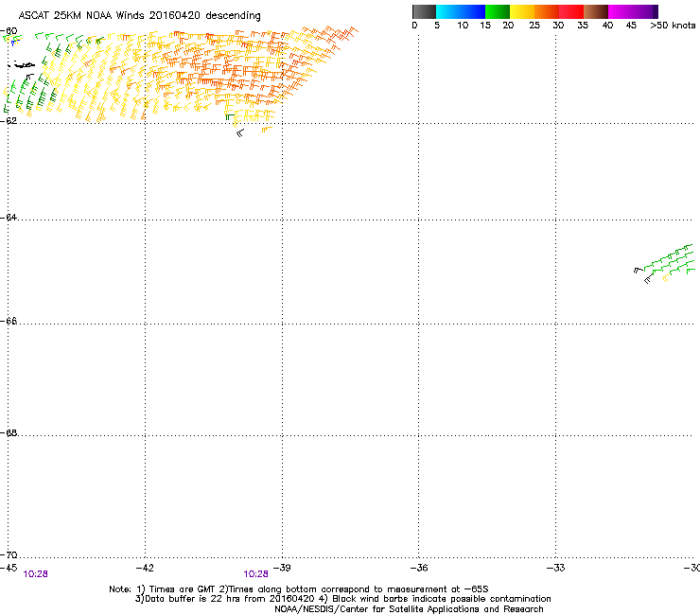Viewport: 700px width, 615px height.
Task: Choose the orange 25–30 knots color bar segment
Action: (547, 11)
